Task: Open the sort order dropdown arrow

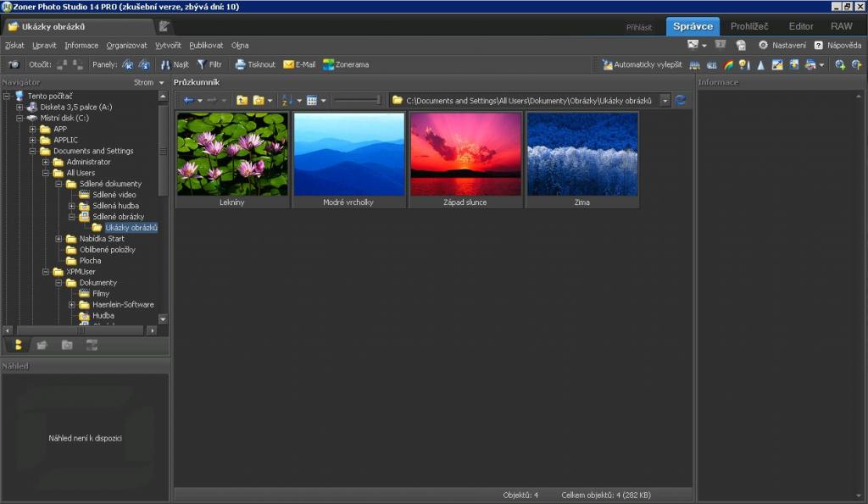Action: tap(299, 101)
